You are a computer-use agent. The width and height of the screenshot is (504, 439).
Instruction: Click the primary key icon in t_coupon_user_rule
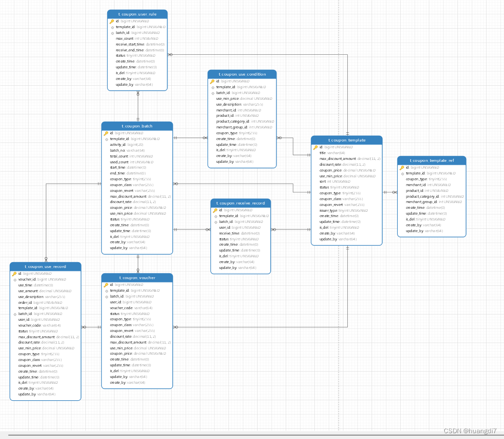coord(112,21)
